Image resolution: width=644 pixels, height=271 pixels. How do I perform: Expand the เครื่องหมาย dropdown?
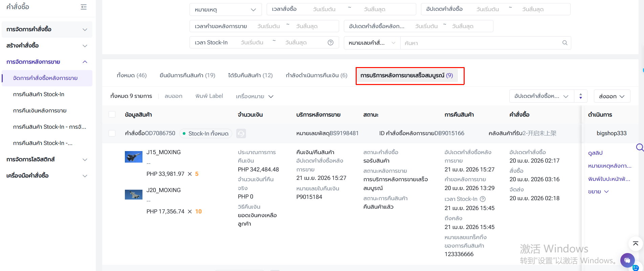point(254,96)
